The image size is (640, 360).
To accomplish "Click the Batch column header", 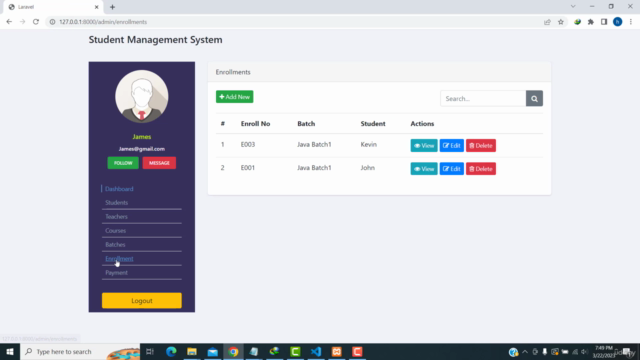I will 306,124.
